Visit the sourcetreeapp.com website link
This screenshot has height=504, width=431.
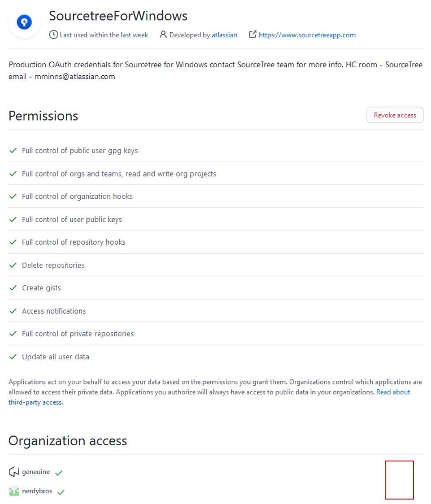(307, 35)
